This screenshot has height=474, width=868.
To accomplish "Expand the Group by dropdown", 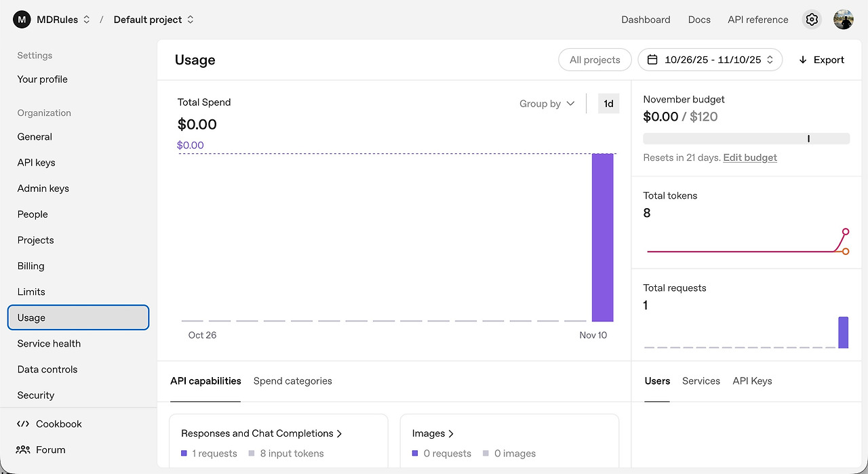I will [x=547, y=104].
